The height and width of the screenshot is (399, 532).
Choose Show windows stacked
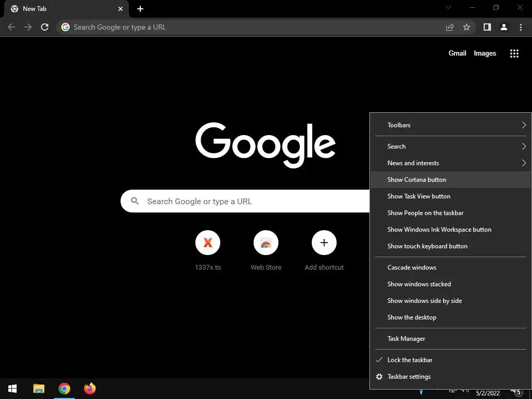click(451, 284)
